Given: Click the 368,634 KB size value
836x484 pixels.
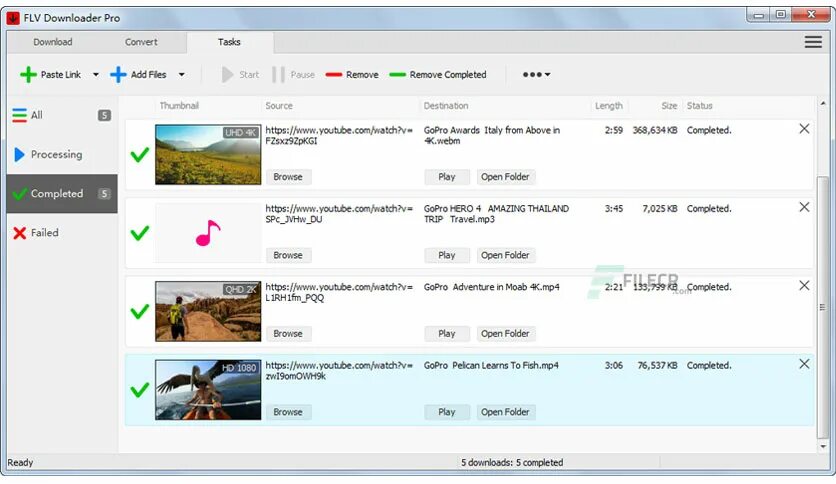Looking at the screenshot, I should (655, 130).
